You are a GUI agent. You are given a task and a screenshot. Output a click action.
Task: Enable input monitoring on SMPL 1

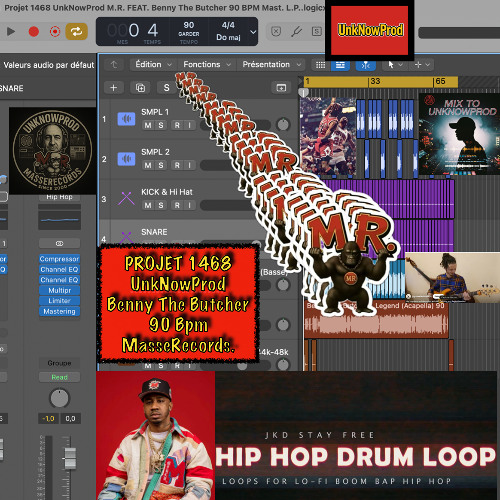coord(190,125)
